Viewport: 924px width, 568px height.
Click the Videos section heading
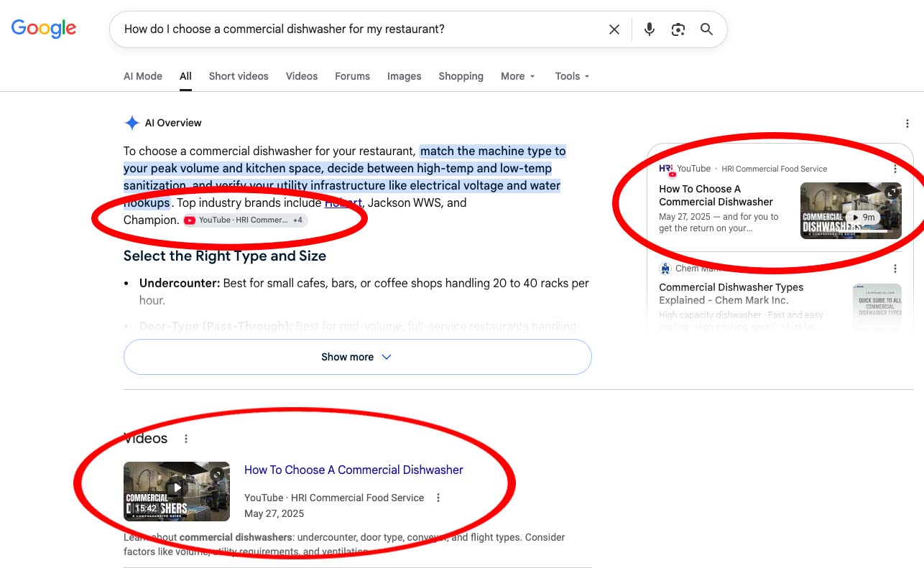145,439
